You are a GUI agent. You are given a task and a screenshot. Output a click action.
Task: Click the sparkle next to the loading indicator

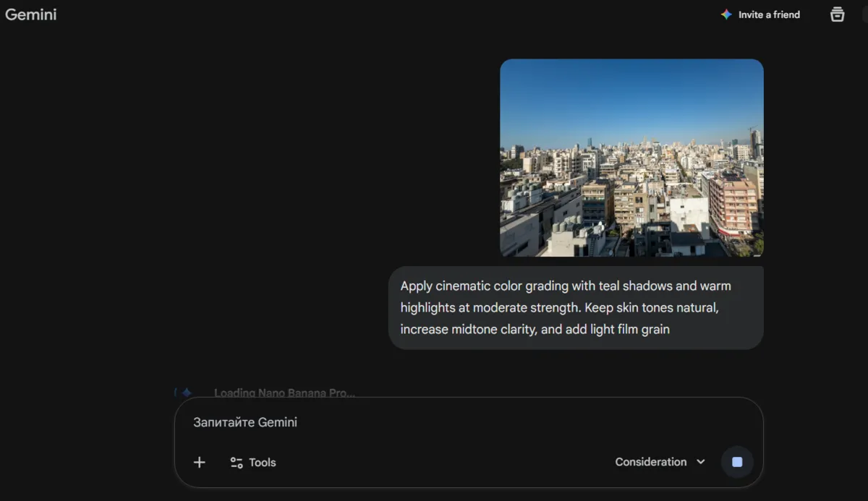187,392
